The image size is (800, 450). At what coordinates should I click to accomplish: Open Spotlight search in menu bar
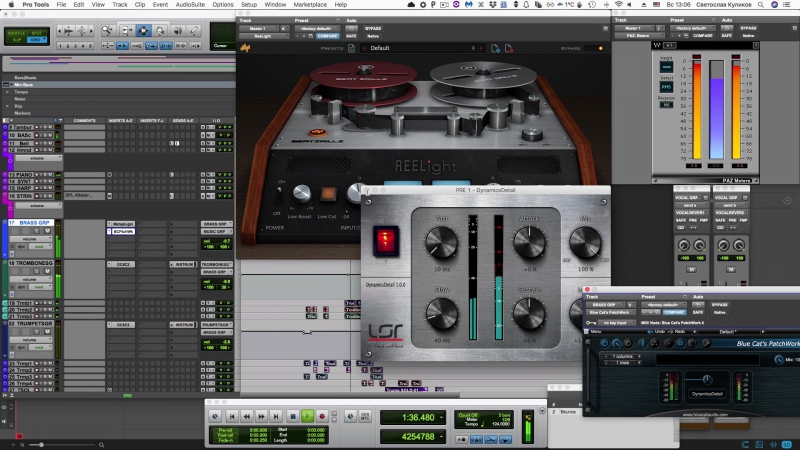click(x=761, y=5)
